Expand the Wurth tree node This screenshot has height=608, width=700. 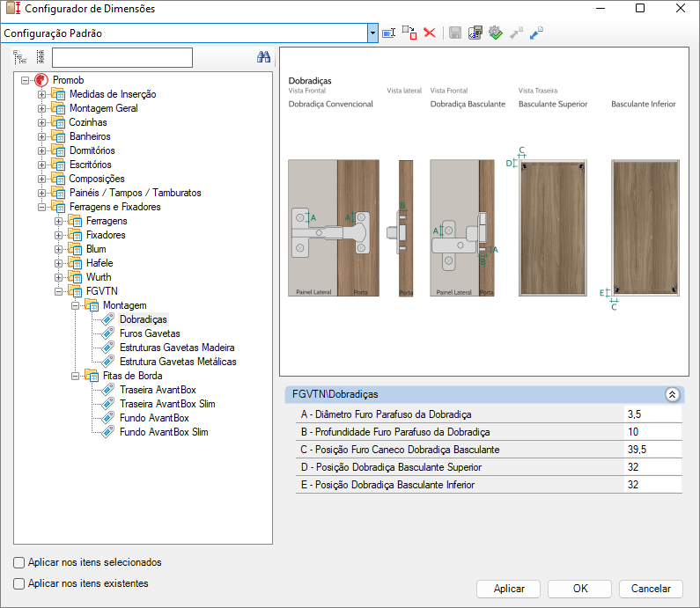pyautogui.click(x=58, y=277)
